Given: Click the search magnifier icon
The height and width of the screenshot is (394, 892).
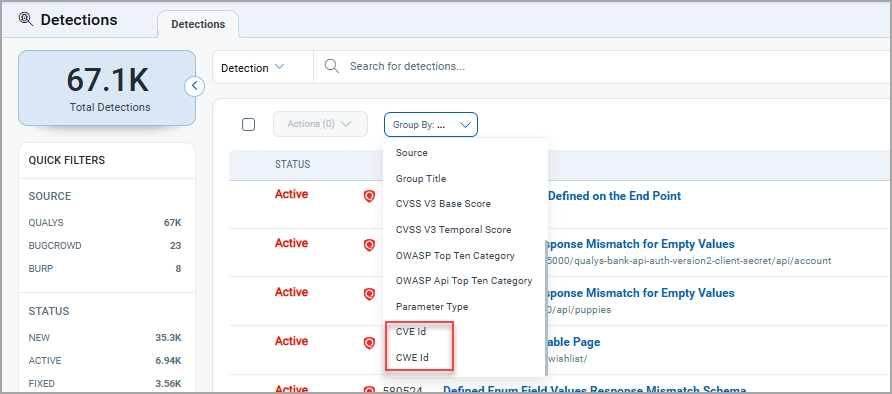Looking at the screenshot, I should [x=332, y=66].
